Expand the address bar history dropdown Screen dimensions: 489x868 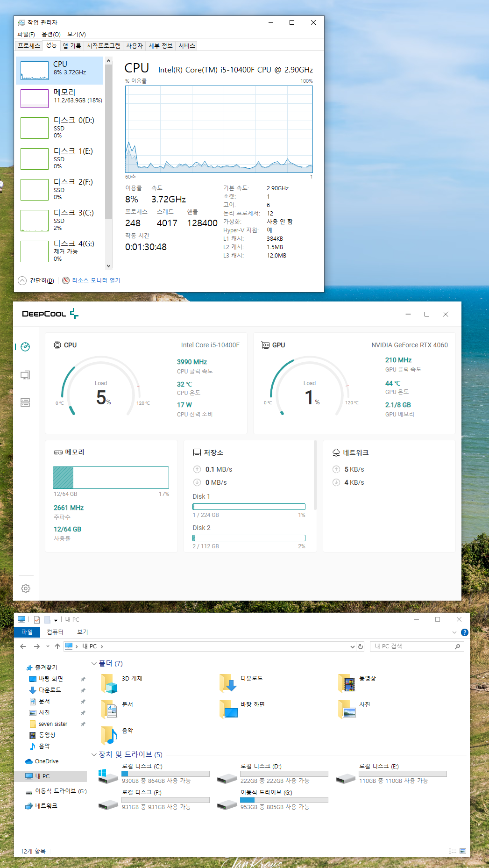pos(353,646)
